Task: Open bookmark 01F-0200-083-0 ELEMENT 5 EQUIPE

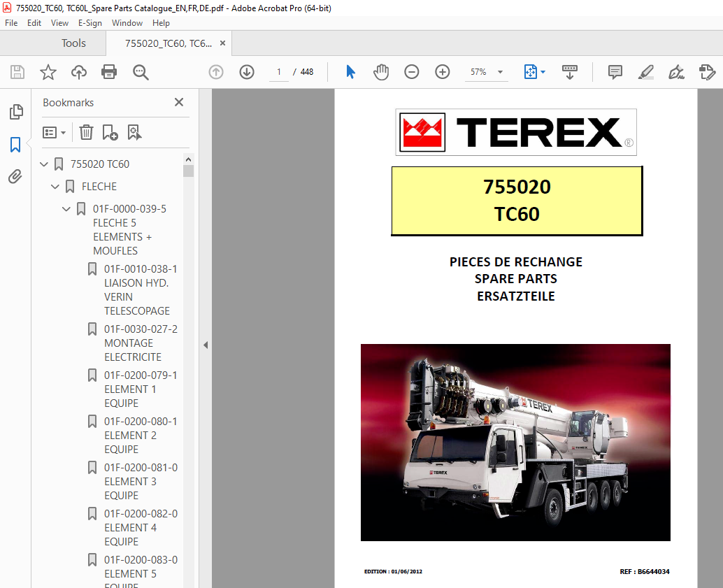Action: coord(141,573)
